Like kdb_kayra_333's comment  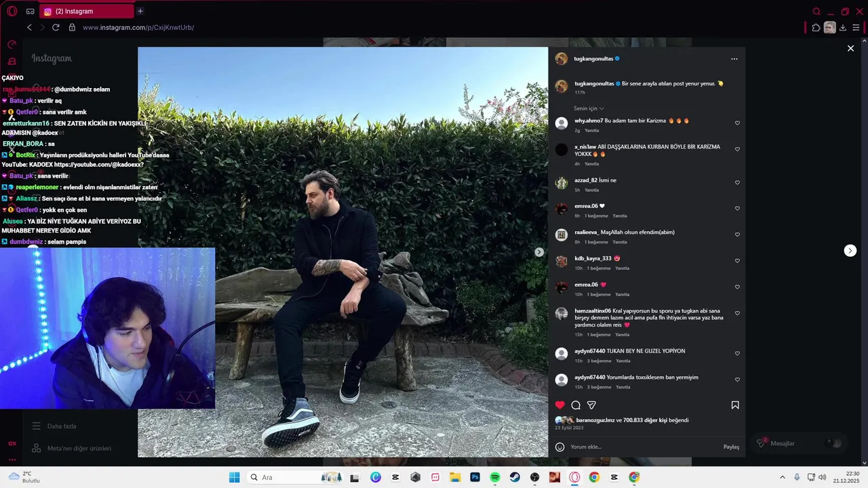(737, 261)
